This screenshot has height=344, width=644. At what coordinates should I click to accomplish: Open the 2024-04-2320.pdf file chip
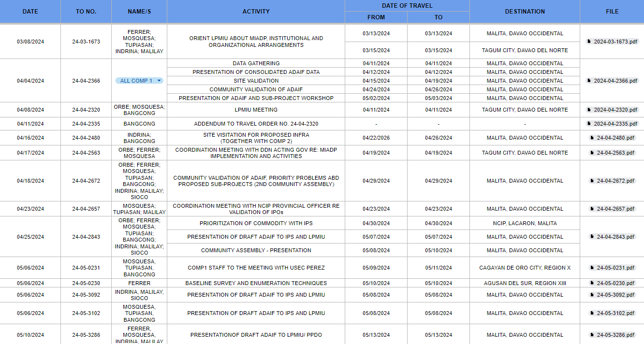[x=612, y=110]
